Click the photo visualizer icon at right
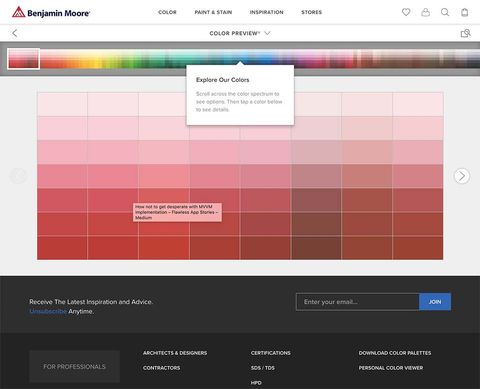Screen dimensions: 480x389 (x=465, y=33)
